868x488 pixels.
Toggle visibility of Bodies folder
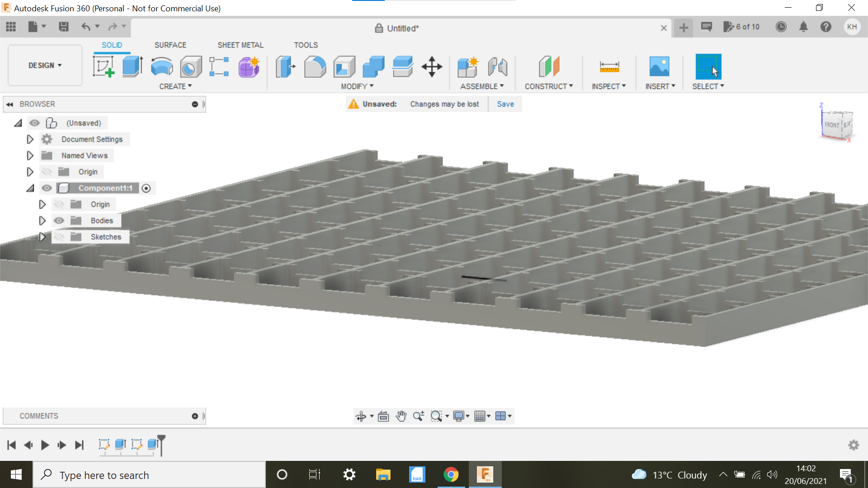click(59, 221)
